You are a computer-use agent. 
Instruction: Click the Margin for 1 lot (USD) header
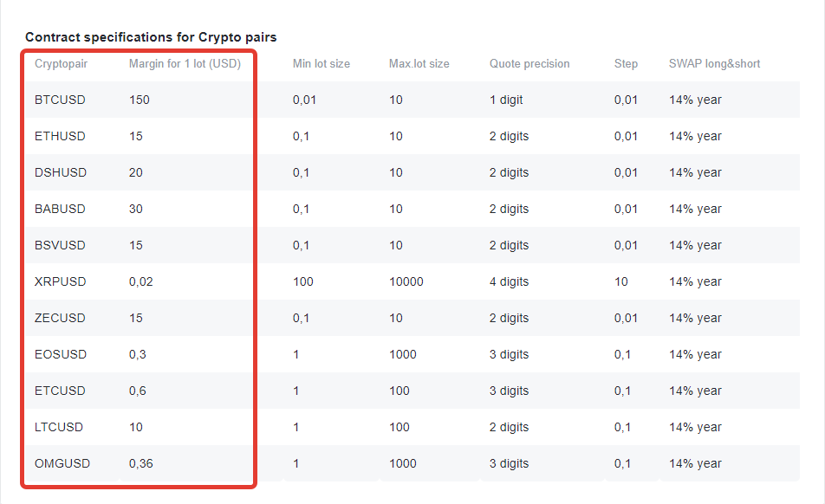coord(185,63)
